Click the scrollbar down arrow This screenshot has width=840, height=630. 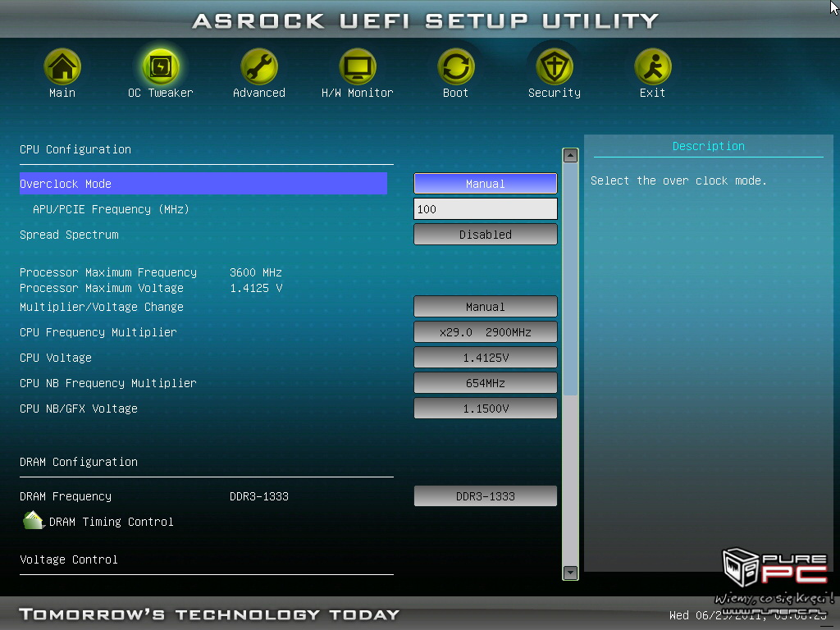click(571, 573)
